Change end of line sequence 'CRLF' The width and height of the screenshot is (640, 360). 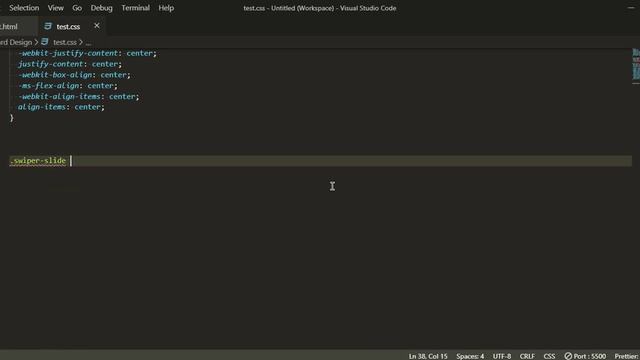point(527,356)
